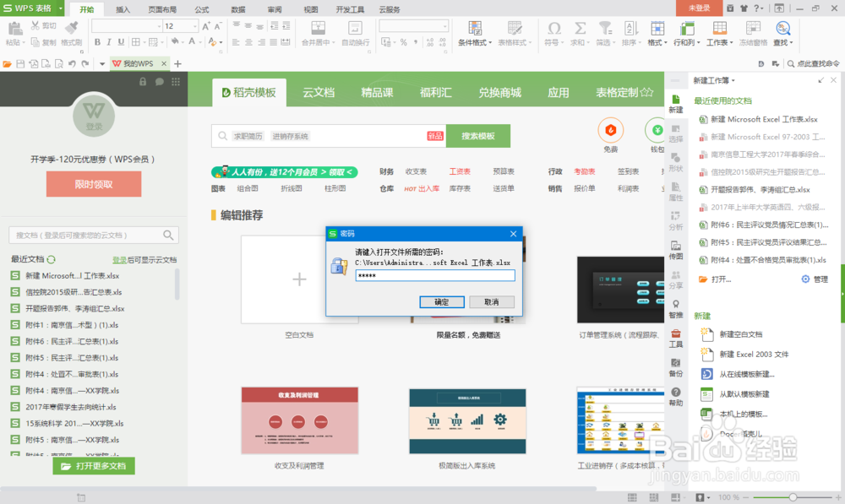This screenshot has width=845, height=504.
Task: Click 确定 in the password dialog
Action: tap(442, 302)
